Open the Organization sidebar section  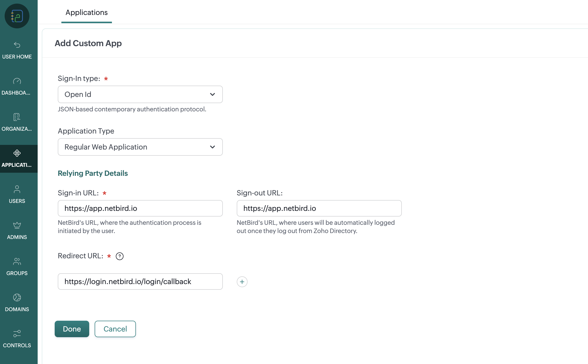[x=17, y=123]
